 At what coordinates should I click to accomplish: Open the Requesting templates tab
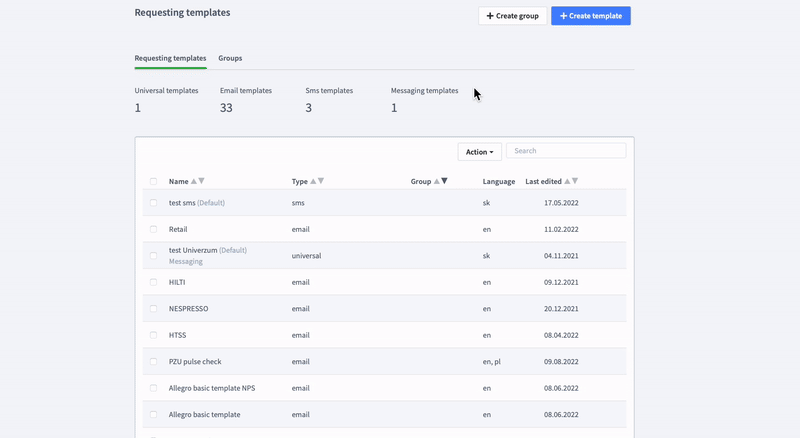170,58
